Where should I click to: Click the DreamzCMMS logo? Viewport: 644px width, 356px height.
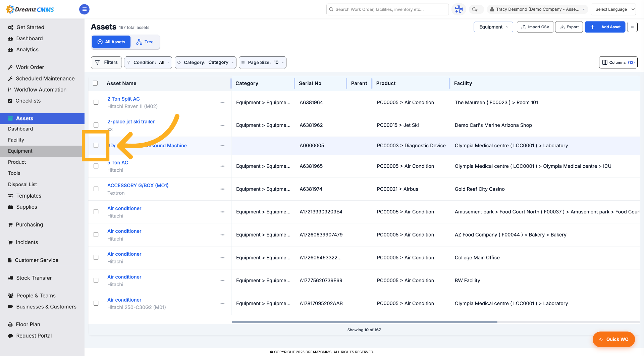pyautogui.click(x=30, y=9)
